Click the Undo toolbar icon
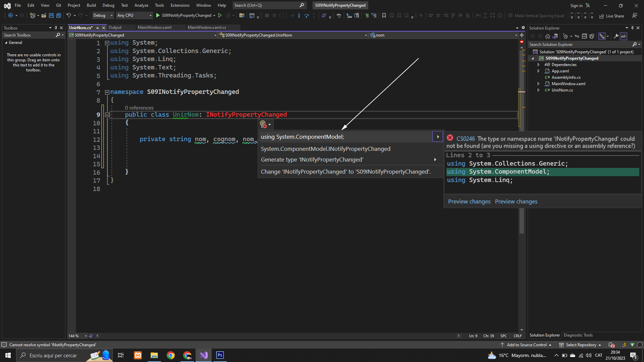Screen dimensions: 644x362 pos(68,15)
